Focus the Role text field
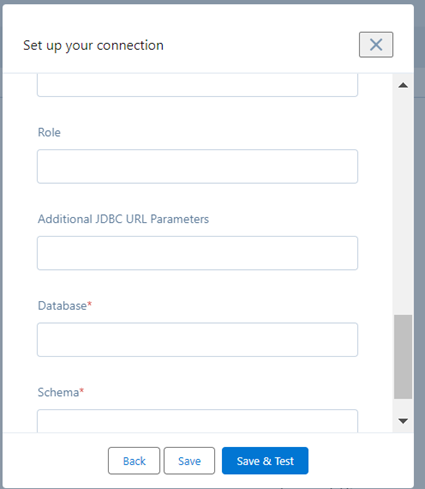The height and width of the screenshot is (489, 425). (x=197, y=166)
